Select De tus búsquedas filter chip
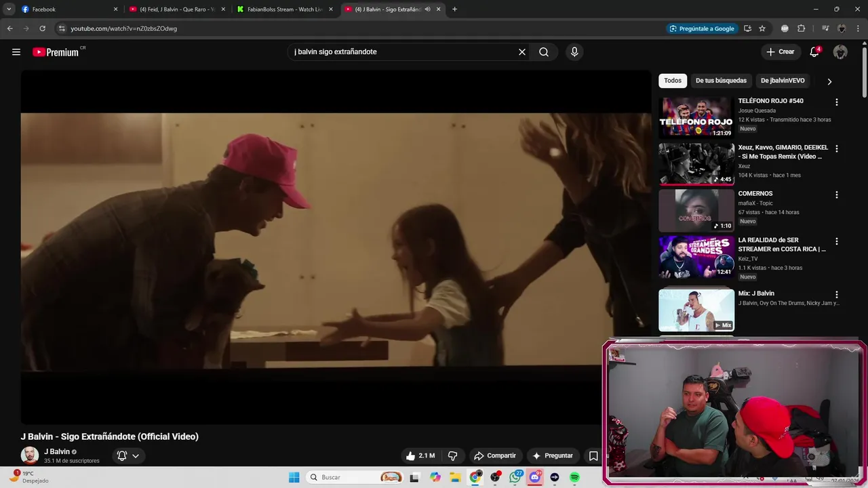The image size is (868, 488). pos(721,81)
